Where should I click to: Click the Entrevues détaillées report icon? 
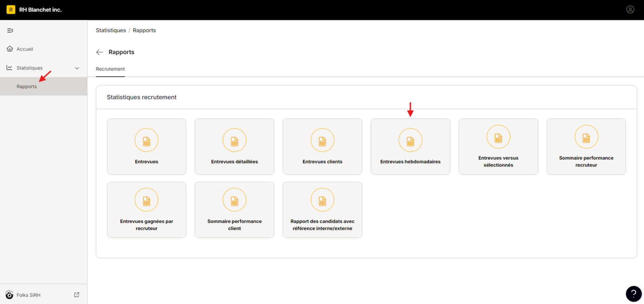pyautogui.click(x=234, y=140)
